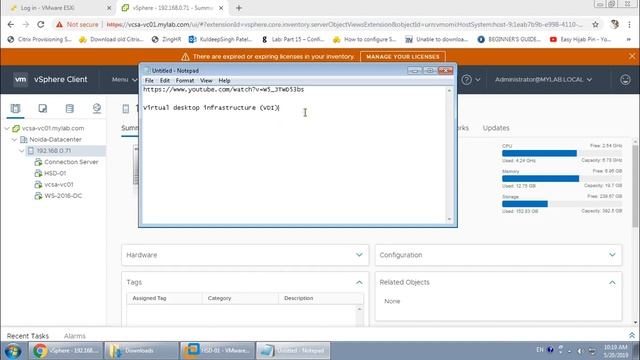Click the Not secure site warning
Image resolution: width=640 pixels, height=360 pixels.
coord(78,24)
